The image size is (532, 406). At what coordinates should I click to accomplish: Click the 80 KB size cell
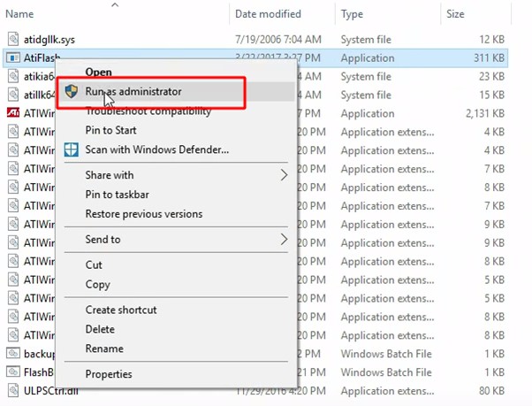click(x=491, y=391)
